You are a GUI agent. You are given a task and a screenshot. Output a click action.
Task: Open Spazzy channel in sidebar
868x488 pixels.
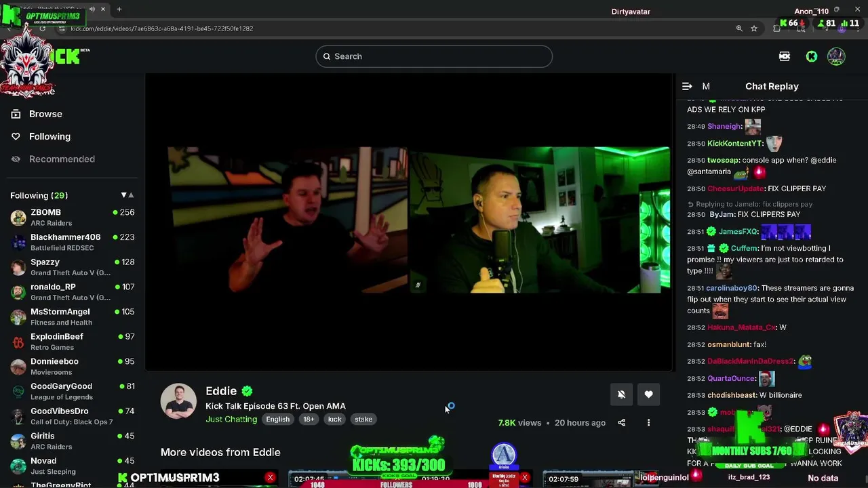pyautogui.click(x=72, y=267)
